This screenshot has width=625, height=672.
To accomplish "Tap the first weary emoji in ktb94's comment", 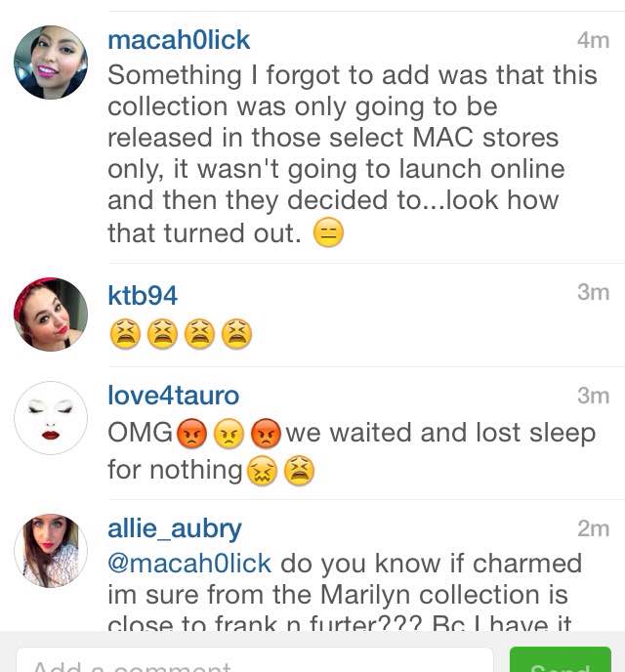I will 126,334.
